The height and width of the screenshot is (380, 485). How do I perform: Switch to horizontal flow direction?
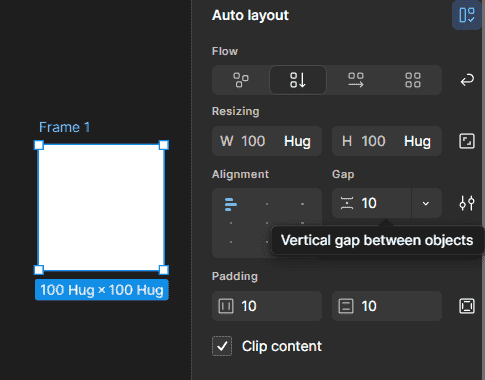356,80
